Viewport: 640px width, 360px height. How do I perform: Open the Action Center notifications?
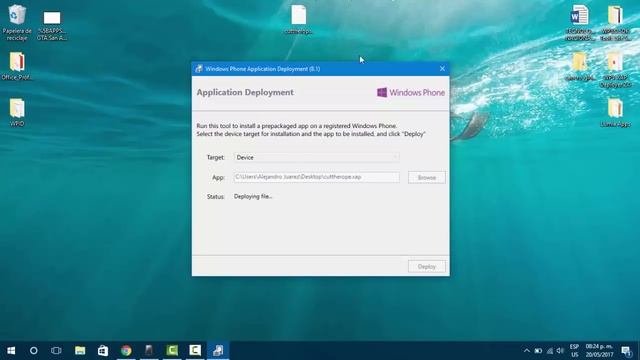[626, 351]
